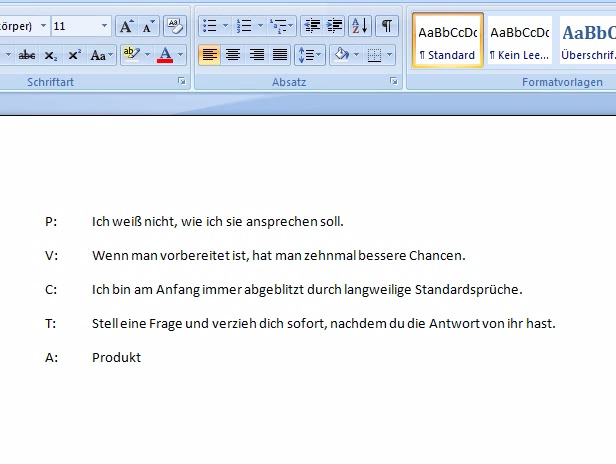Decrease paragraph indent

[x=311, y=26]
